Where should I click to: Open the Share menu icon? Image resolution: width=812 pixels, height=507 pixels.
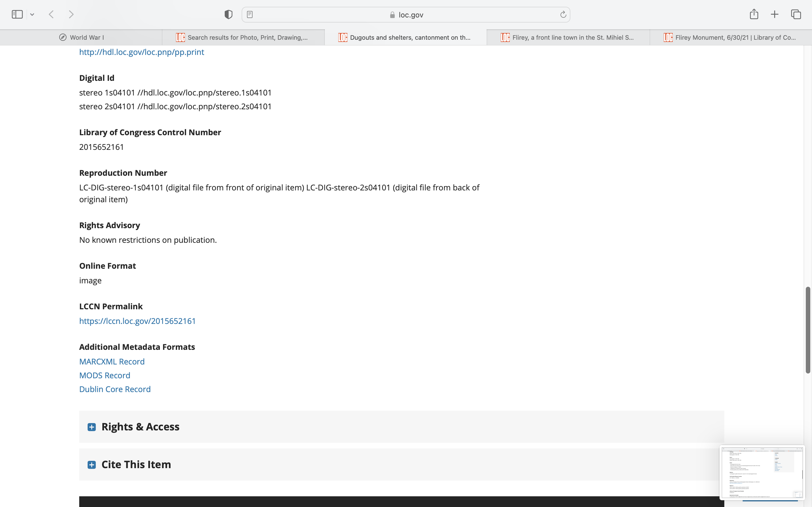click(x=754, y=14)
